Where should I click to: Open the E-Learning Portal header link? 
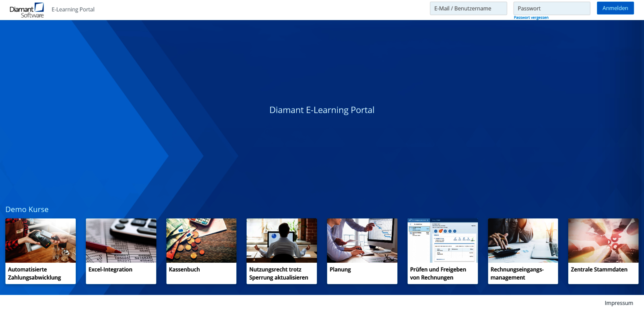click(x=73, y=9)
